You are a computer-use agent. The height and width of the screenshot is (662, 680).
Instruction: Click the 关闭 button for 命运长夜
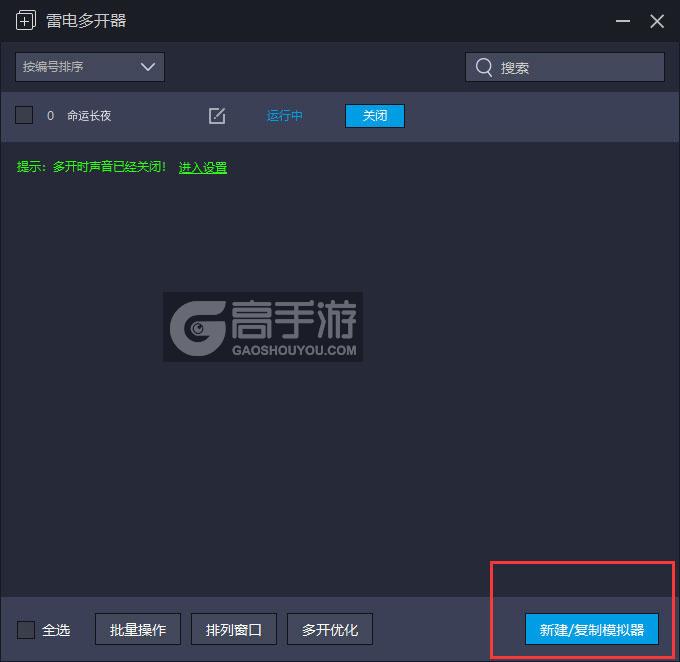(375, 116)
